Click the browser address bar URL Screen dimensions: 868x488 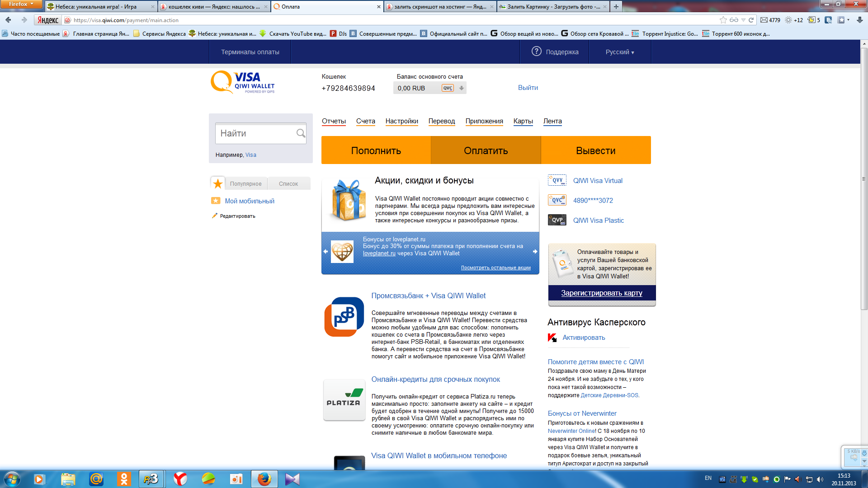pos(126,20)
